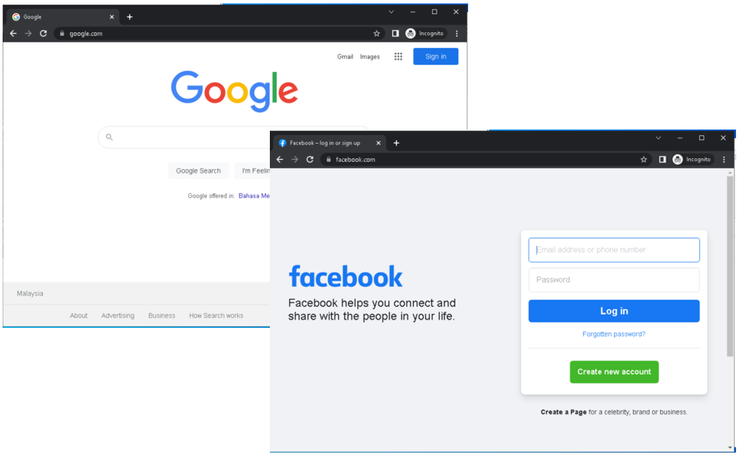This screenshot has width=738, height=458.
Task: Click the Sign in button on Google
Action: coord(435,56)
